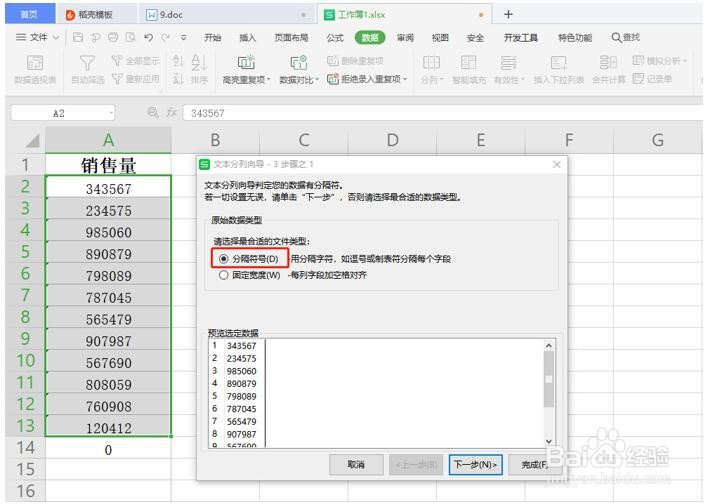This screenshot has height=504, width=711.
Task: Undo the last action
Action: 148,38
